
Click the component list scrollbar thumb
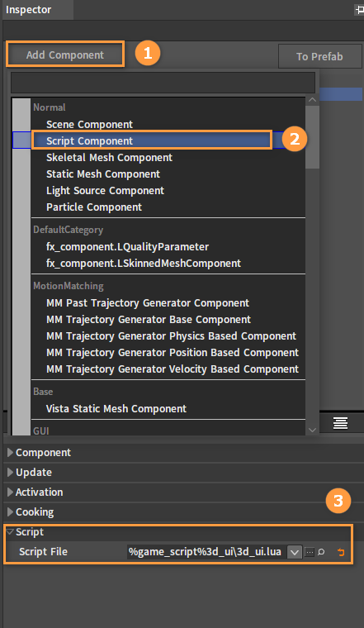coord(312,136)
